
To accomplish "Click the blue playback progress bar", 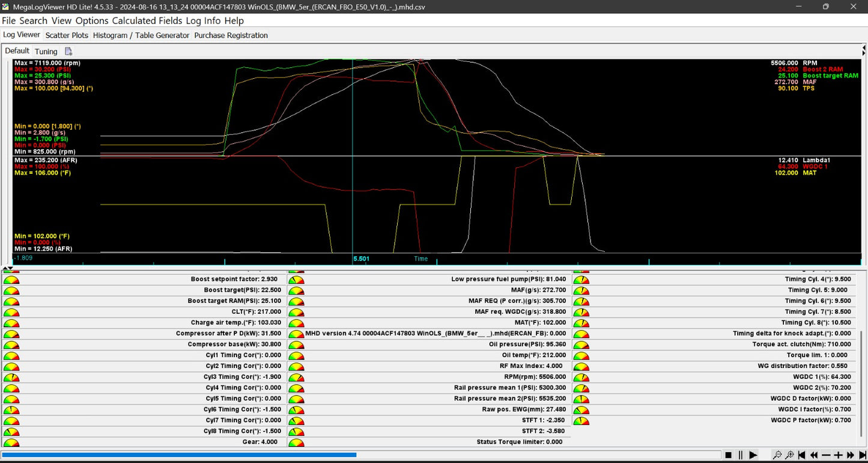I will pyautogui.click(x=179, y=455).
